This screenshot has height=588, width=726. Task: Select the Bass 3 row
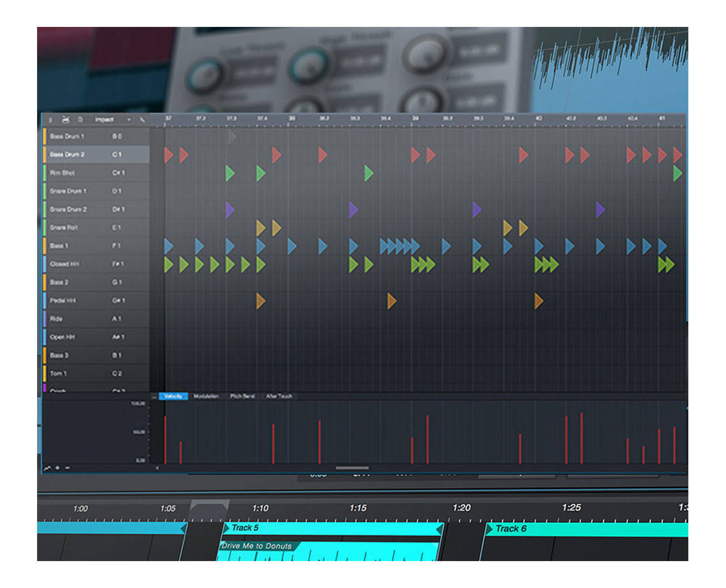click(x=96, y=355)
